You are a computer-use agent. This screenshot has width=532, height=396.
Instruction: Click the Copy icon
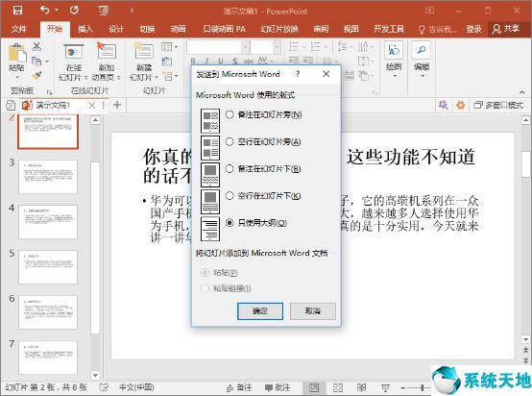tap(36, 62)
